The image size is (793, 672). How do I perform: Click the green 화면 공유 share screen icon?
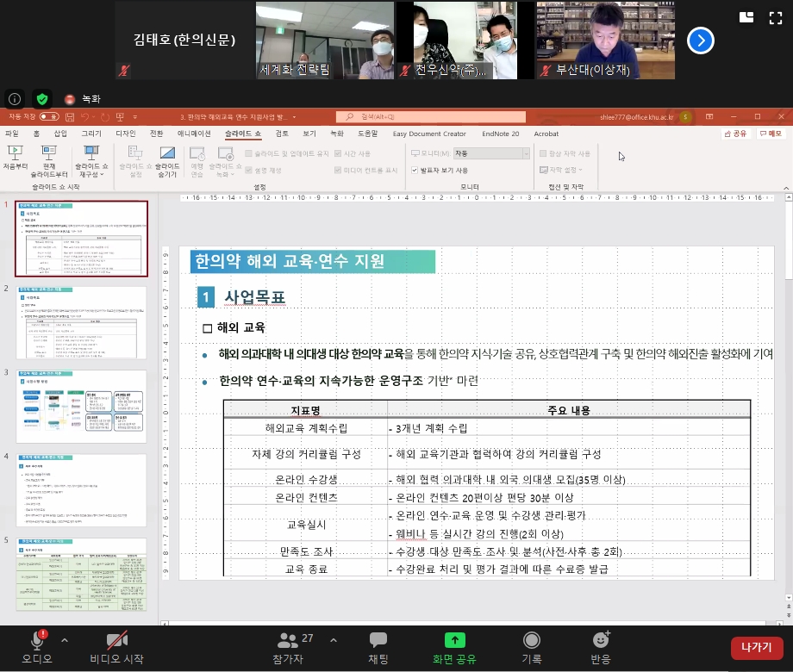pos(454,640)
